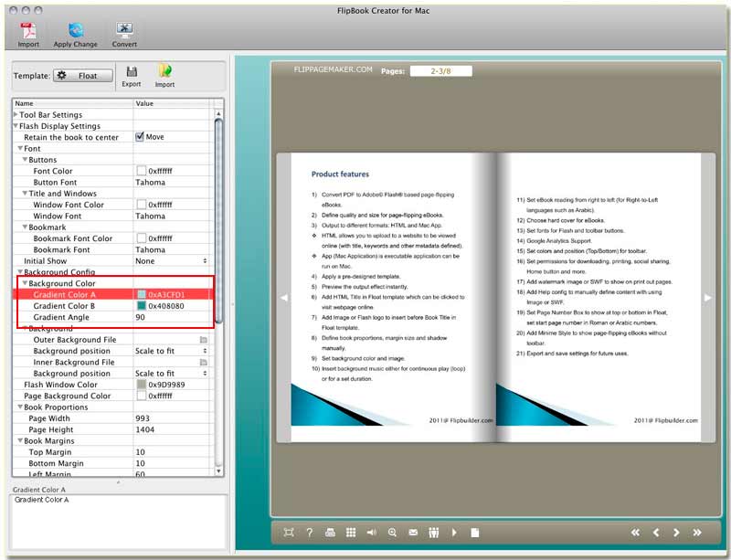Go to first page double-arrow icon

click(635, 533)
